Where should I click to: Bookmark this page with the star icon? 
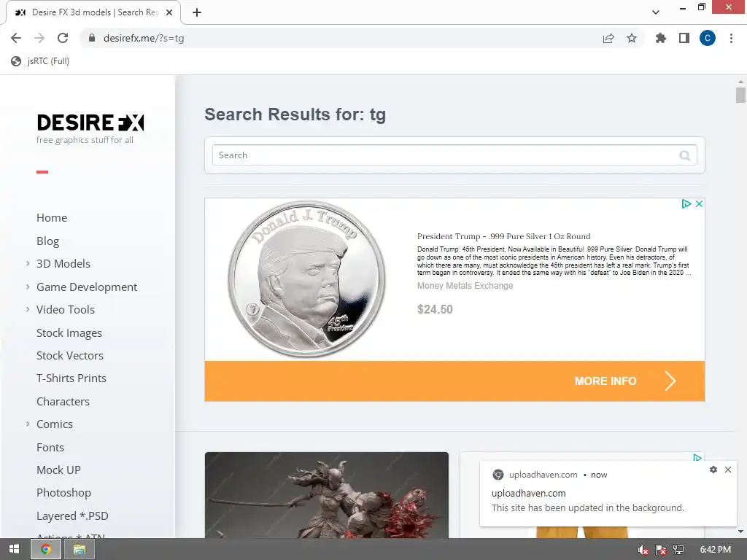(x=632, y=38)
